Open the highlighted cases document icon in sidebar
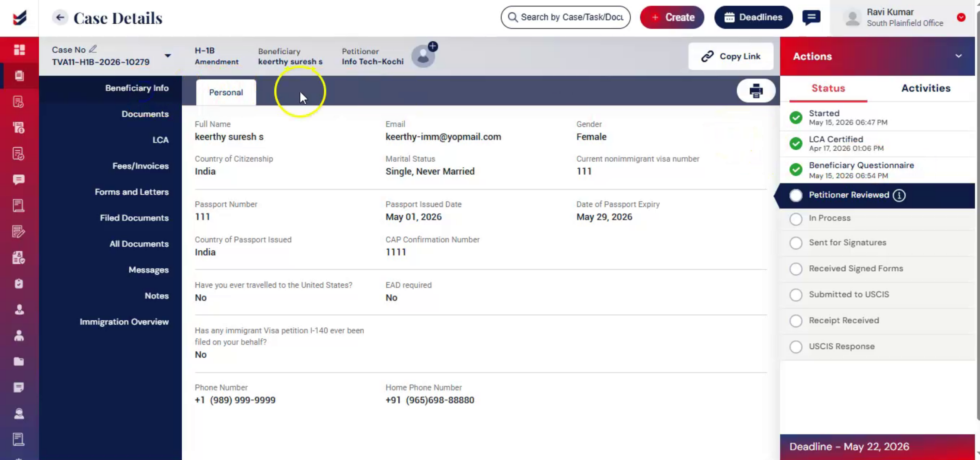The height and width of the screenshot is (460, 980). pos(19,76)
